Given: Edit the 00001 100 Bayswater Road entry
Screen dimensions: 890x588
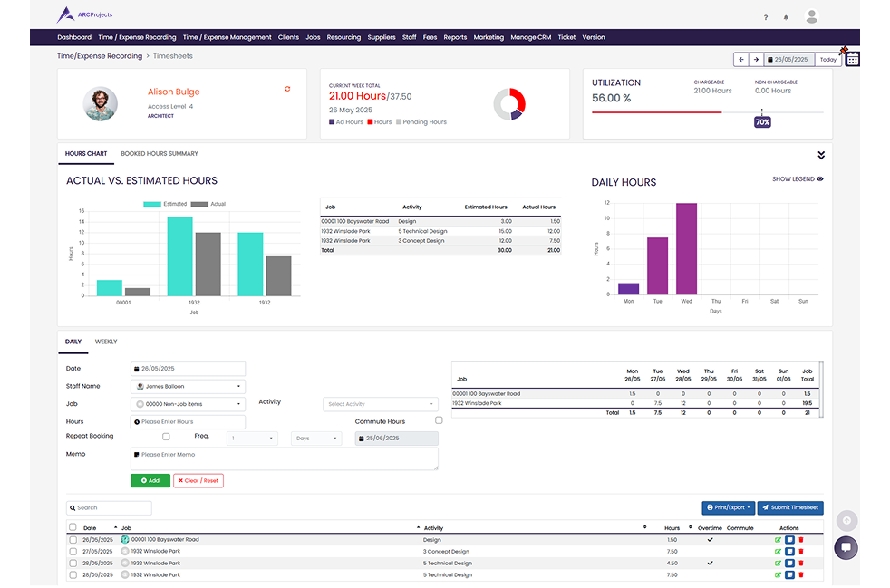Looking at the screenshot, I should 778,540.
